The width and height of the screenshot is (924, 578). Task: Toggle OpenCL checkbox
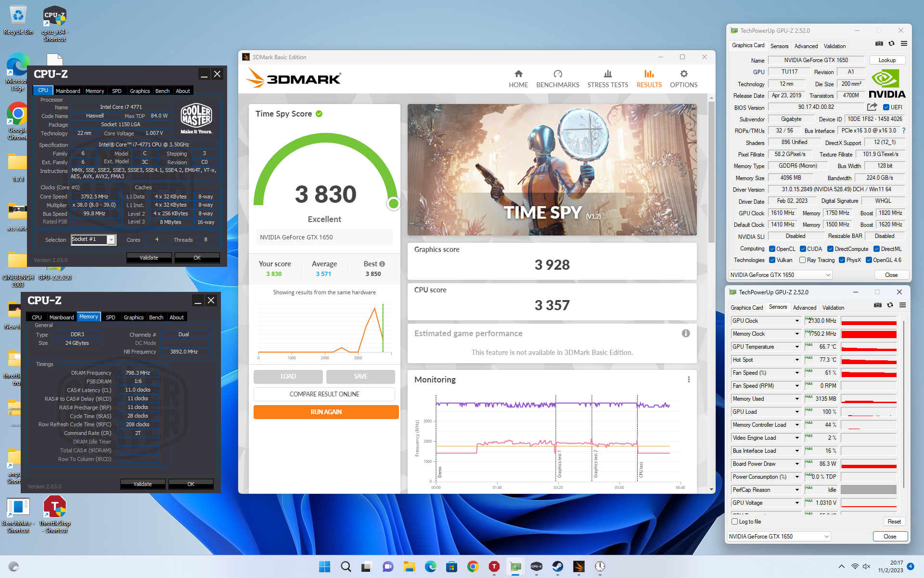point(772,249)
